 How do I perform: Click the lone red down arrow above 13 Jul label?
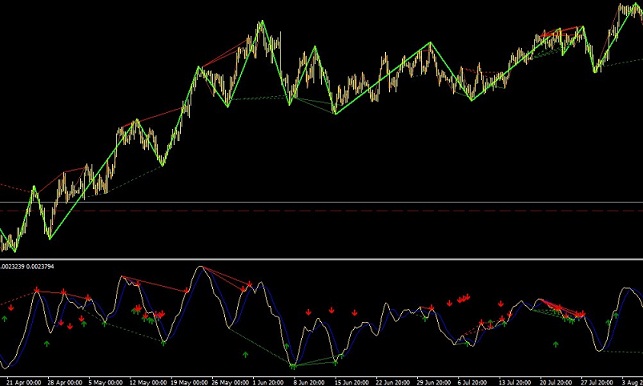501,304
